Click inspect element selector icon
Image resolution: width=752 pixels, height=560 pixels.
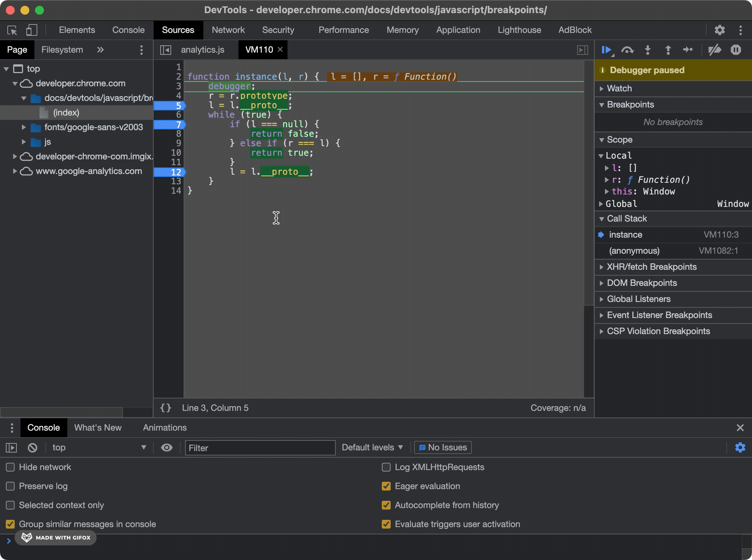[x=12, y=30]
